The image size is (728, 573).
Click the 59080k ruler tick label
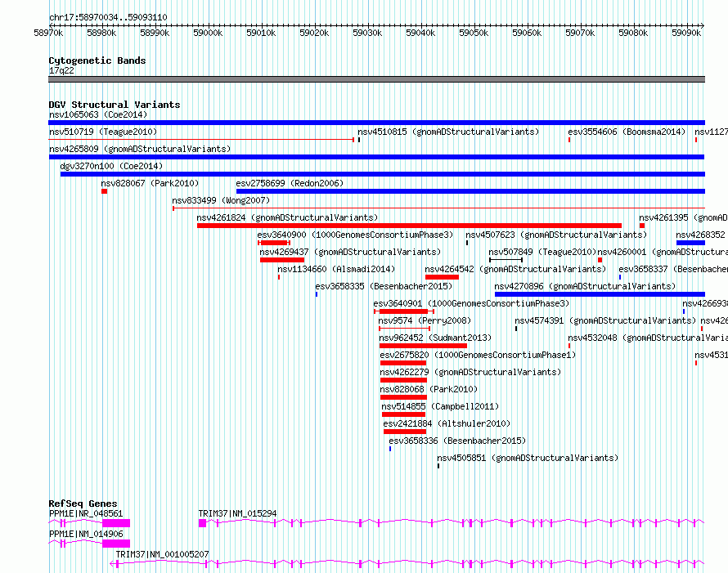tap(633, 33)
